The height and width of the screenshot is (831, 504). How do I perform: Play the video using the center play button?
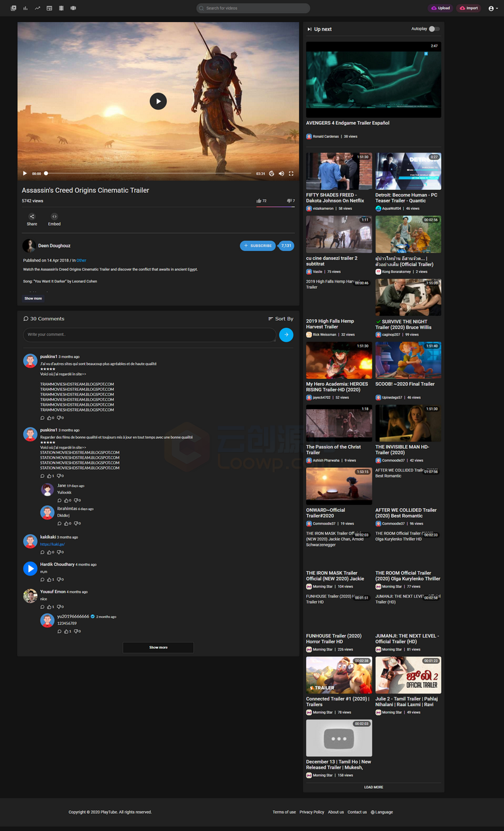pos(158,101)
